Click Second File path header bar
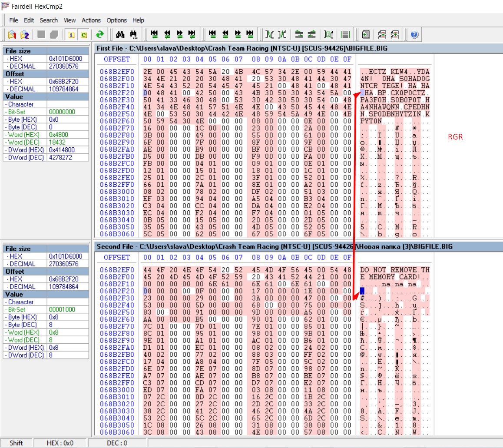The image size is (503, 448). tap(298, 246)
